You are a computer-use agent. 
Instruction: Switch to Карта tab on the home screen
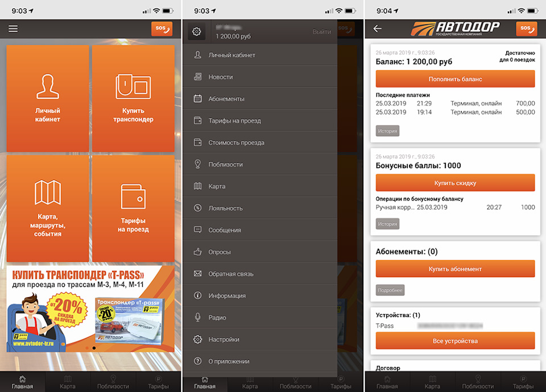[x=68, y=382]
